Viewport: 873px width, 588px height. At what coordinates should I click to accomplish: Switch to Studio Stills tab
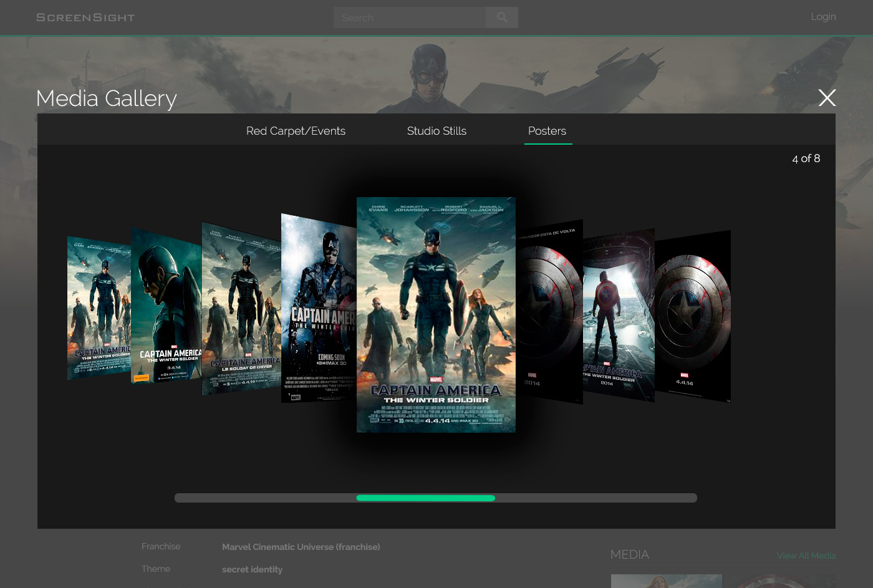click(x=436, y=131)
